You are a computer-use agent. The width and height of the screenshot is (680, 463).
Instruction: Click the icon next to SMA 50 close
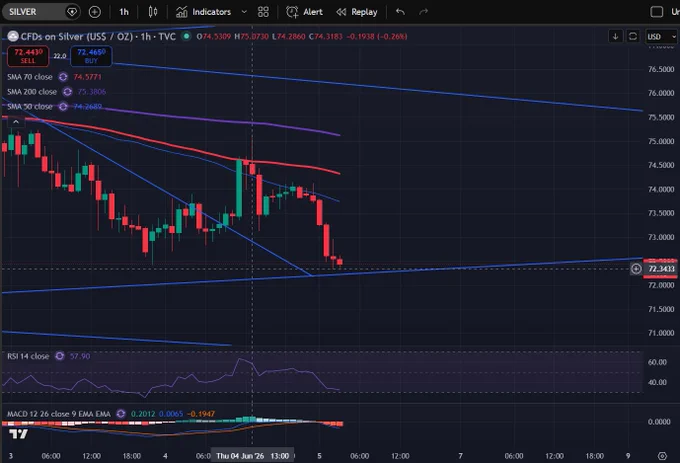coord(63,106)
